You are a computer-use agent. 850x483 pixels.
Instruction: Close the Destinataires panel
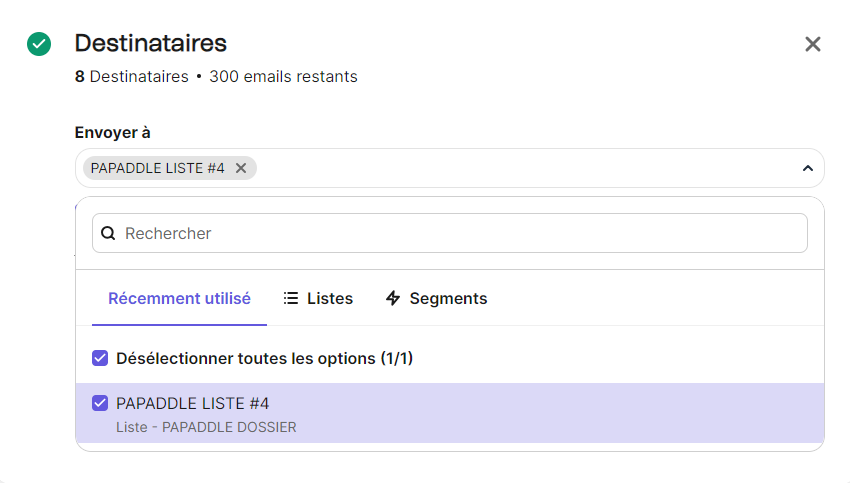[813, 44]
